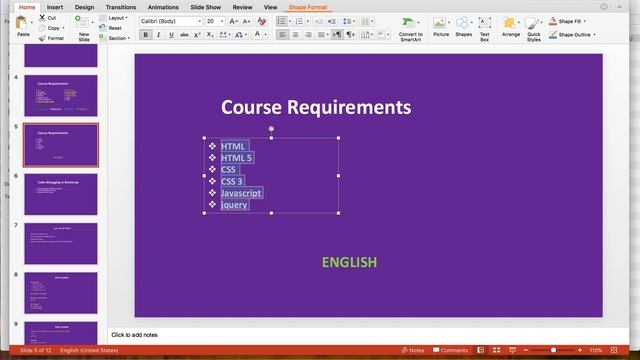
Task: Insert a Text Box
Action: click(x=484, y=29)
